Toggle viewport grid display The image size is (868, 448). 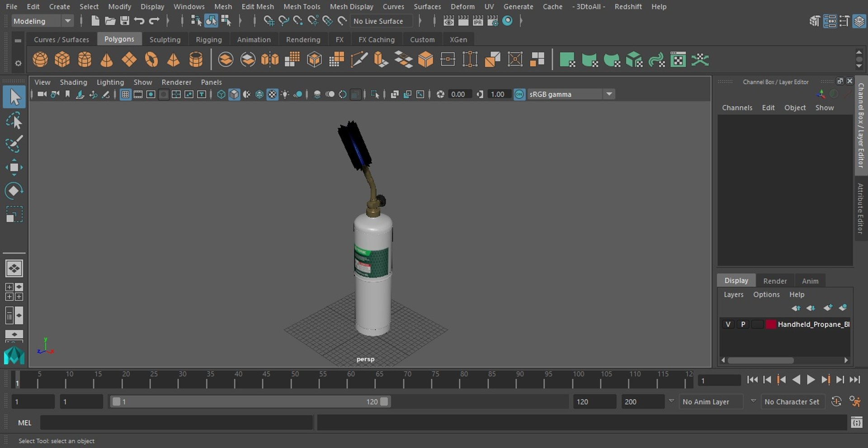tap(125, 94)
